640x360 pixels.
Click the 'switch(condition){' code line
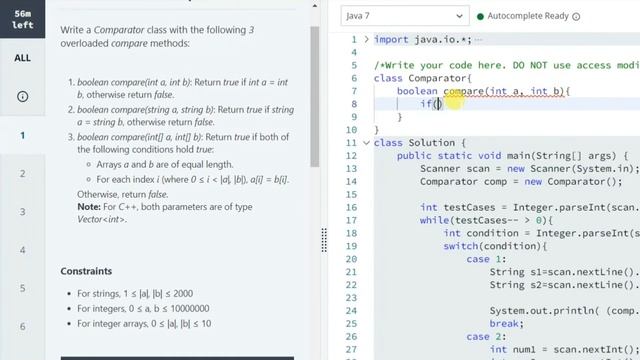point(495,246)
